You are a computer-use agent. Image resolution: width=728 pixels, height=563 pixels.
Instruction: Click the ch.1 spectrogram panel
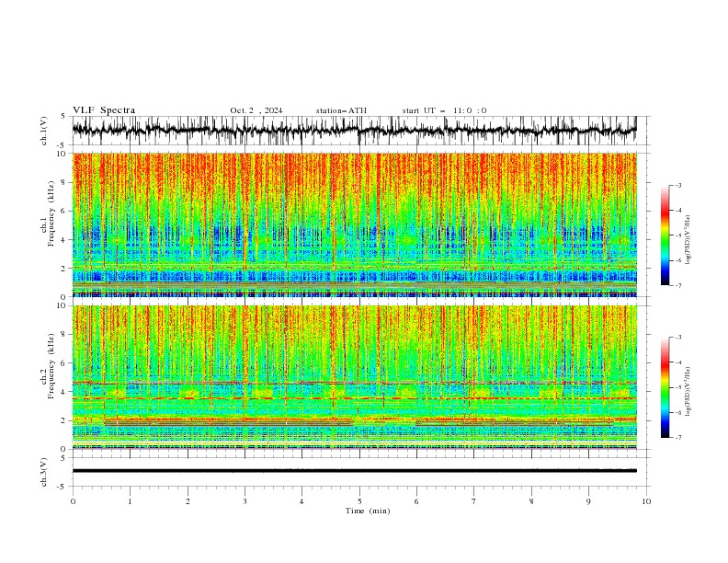coord(354,224)
